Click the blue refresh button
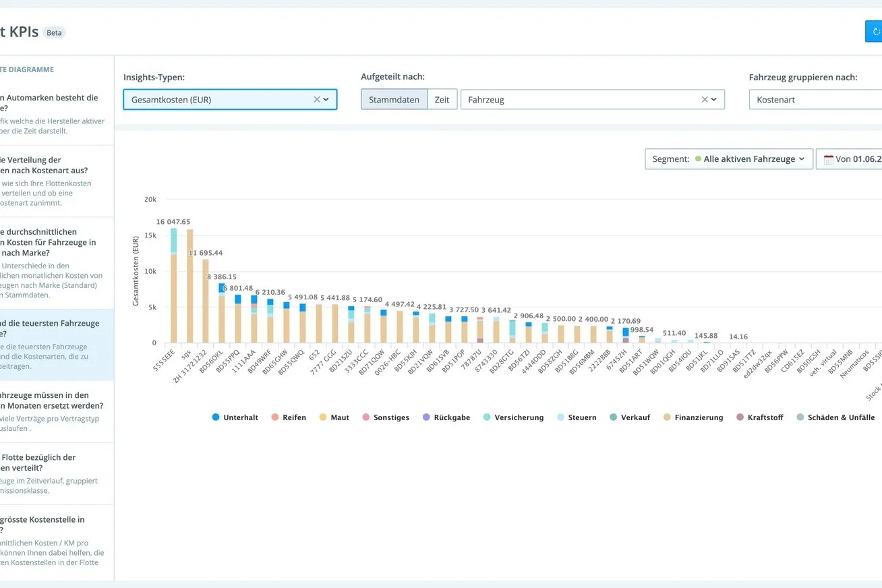This screenshot has height=588, width=882. (874, 31)
